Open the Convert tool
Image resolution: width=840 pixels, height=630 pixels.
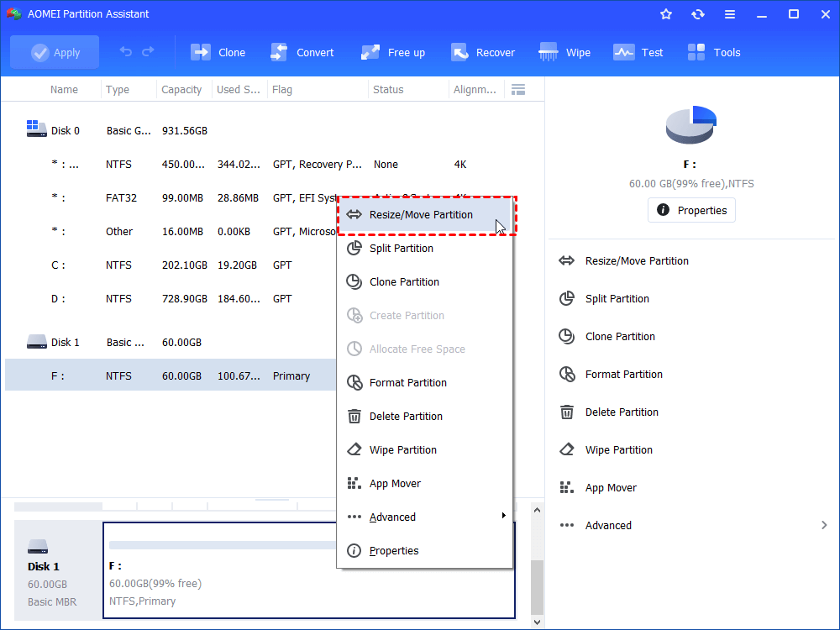[280, 52]
